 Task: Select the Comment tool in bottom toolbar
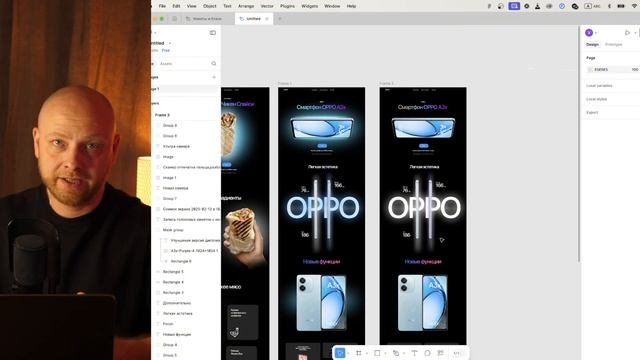click(x=427, y=353)
